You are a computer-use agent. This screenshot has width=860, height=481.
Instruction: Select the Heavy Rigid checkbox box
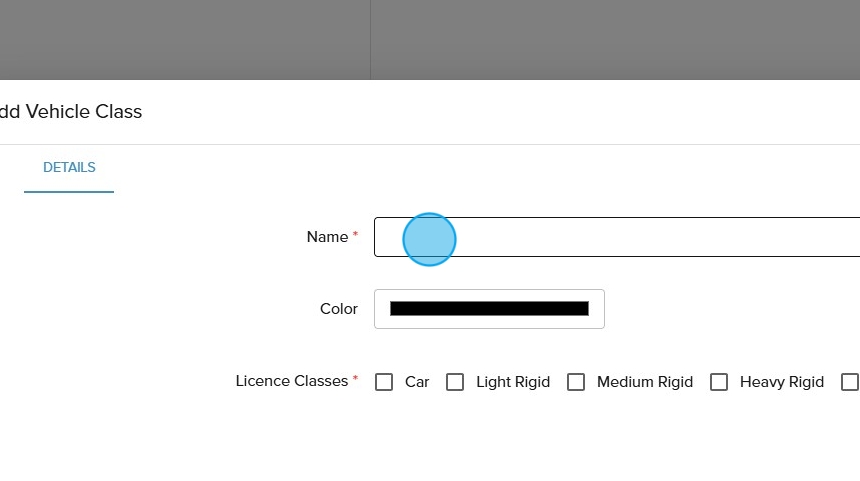pos(719,382)
